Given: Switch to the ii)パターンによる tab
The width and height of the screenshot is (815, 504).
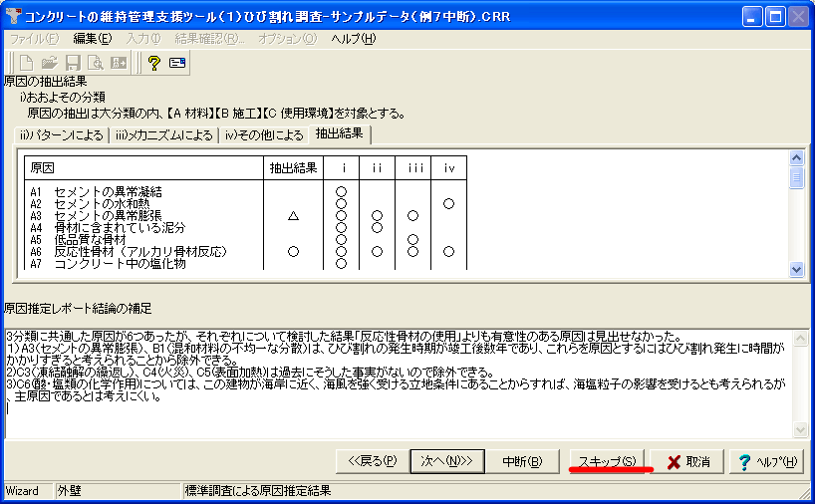Looking at the screenshot, I should tap(62, 135).
